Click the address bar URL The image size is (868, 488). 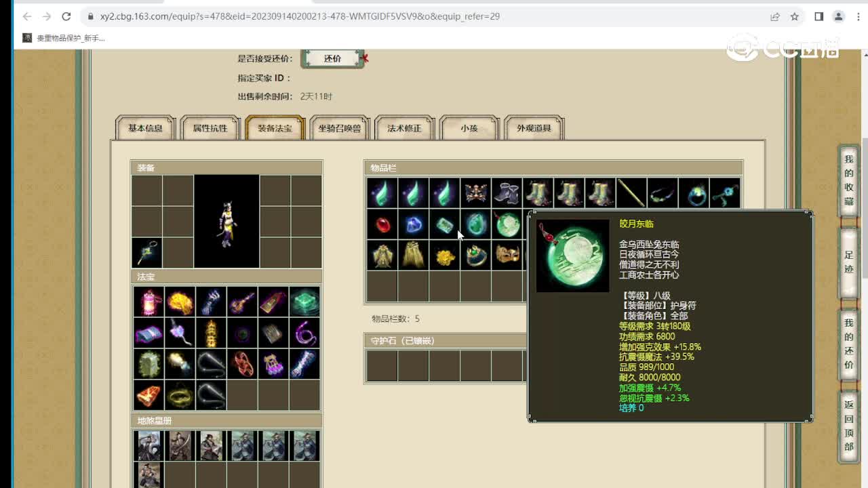pyautogui.click(x=300, y=16)
